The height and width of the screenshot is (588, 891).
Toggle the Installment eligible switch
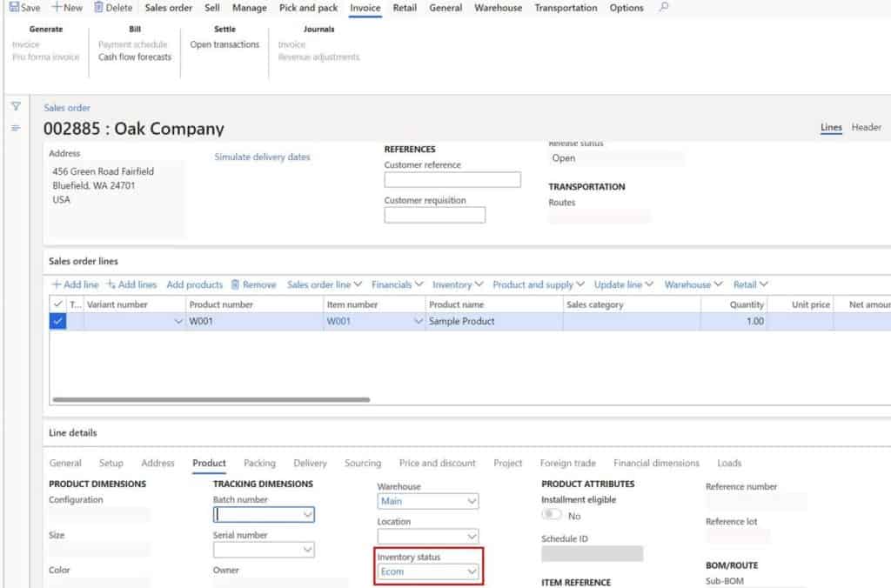click(x=552, y=515)
